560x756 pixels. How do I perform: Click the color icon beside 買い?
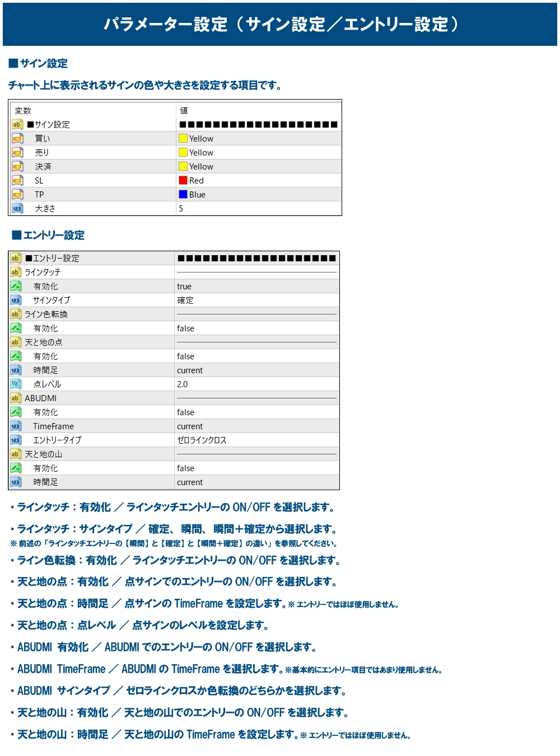pos(17,138)
